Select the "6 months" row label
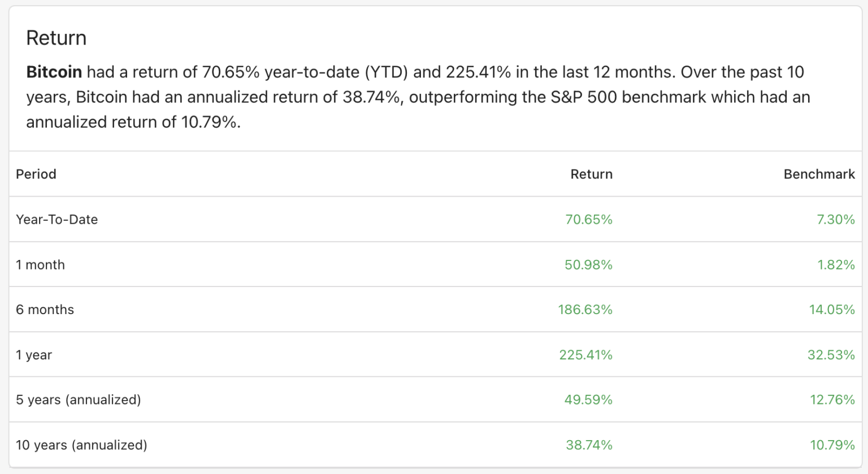The height and width of the screenshot is (474, 868). point(45,310)
